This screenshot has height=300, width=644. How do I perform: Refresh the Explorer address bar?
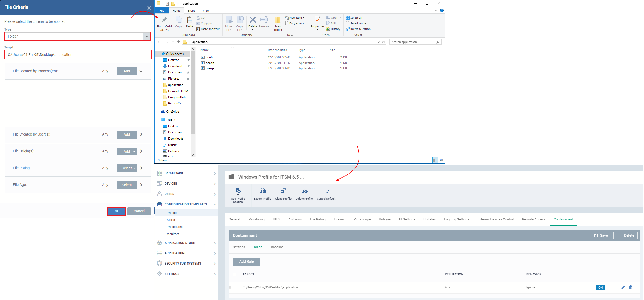click(x=384, y=42)
